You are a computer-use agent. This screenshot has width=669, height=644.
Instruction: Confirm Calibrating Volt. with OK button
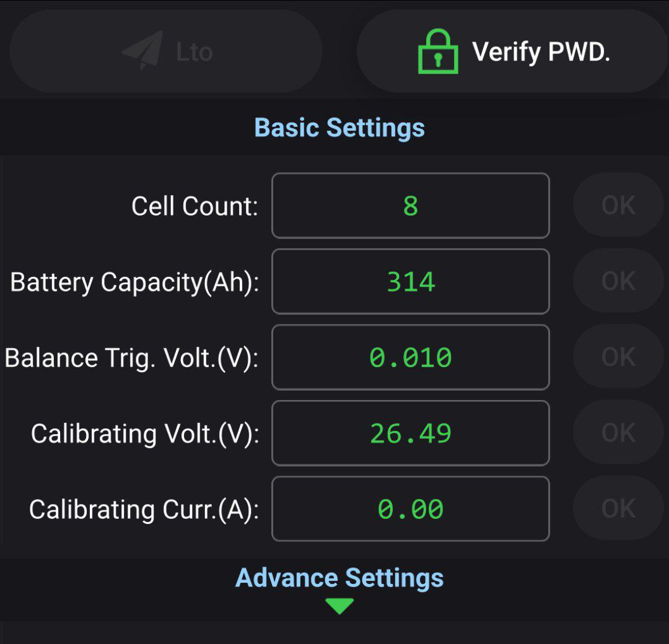(618, 433)
